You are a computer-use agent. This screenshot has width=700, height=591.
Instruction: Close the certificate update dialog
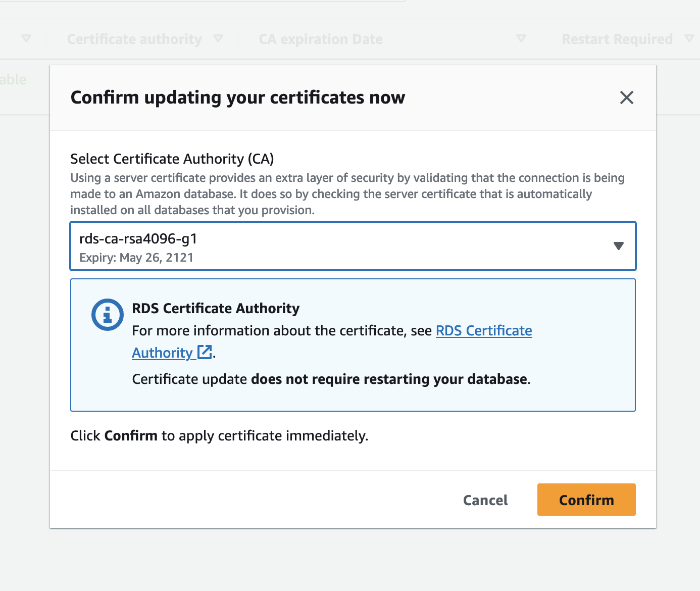click(x=626, y=97)
